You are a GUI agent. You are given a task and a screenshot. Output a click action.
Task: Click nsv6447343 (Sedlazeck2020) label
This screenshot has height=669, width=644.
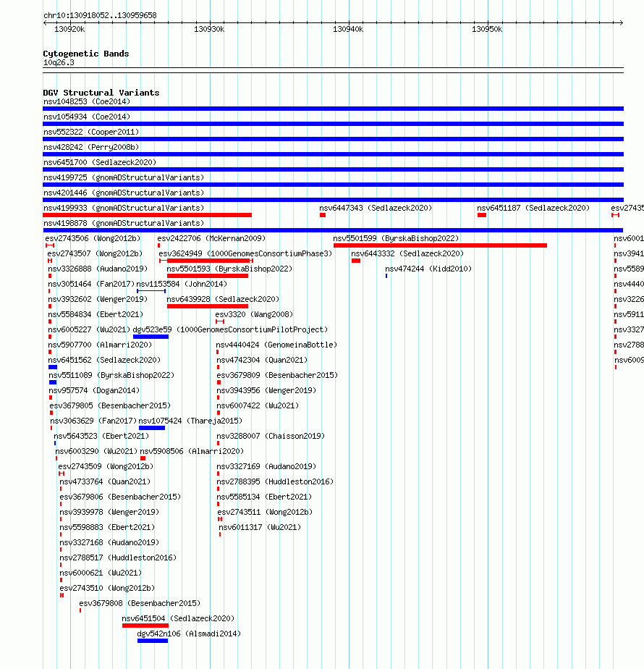(376, 209)
